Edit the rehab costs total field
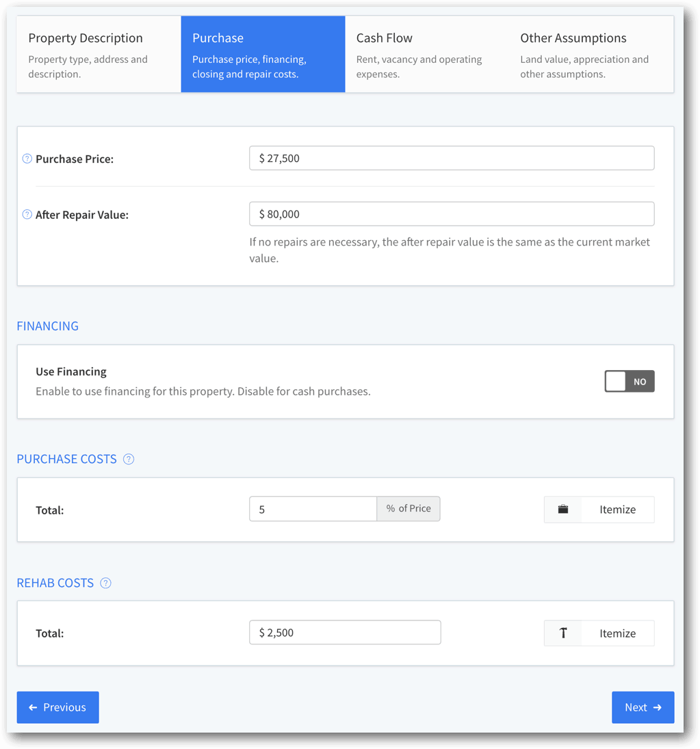The width and height of the screenshot is (700, 749). pos(345,633)
